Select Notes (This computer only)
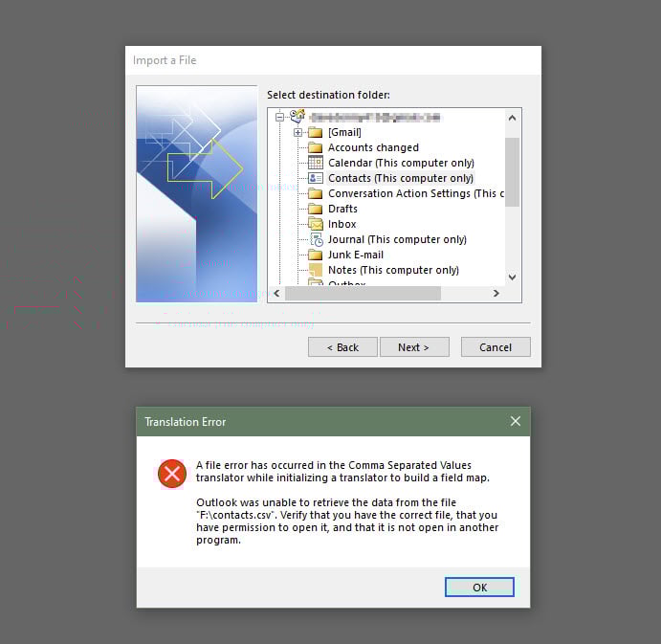The image size is (661, 644). click(393, 270)
